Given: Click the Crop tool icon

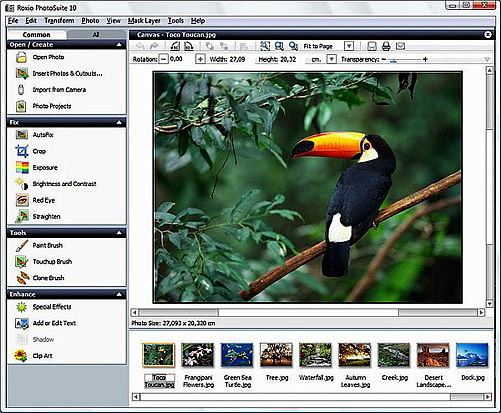Looking at the screenshot, I should pos(22,151).
